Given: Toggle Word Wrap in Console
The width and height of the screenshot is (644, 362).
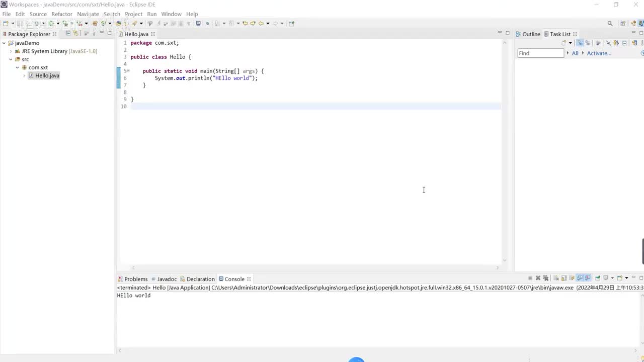Looking at the screenshot, I should 572,278.
